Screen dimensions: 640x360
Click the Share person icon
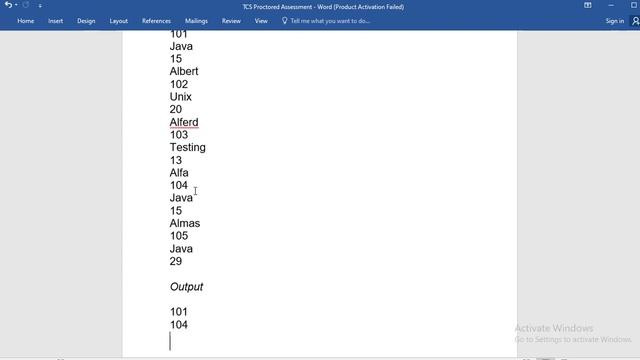[x=636, y=21]
